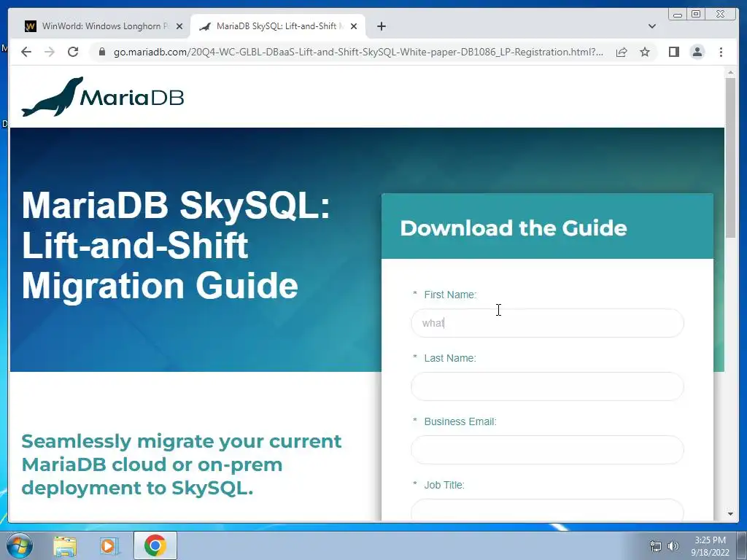
Task: Click the forward navigation arrow
Action: click(x=50, y=52)
